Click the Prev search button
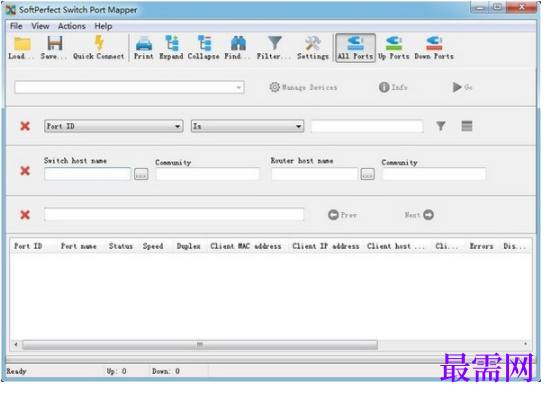The width and height of the screenshot is (552, 399). 343,215
